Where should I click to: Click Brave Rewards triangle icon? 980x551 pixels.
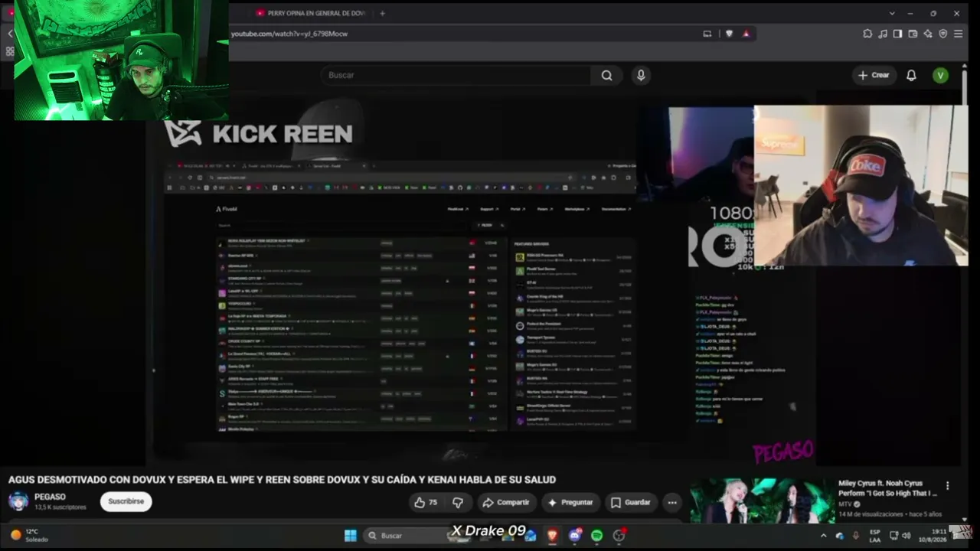746,34
